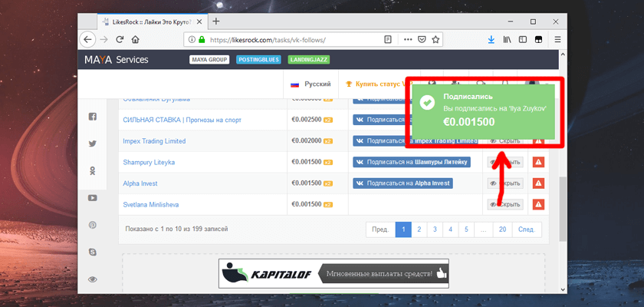Subscribe to Шампуры Литейку on VK
This screenshot has height=307, width=644.
(412, 162)
